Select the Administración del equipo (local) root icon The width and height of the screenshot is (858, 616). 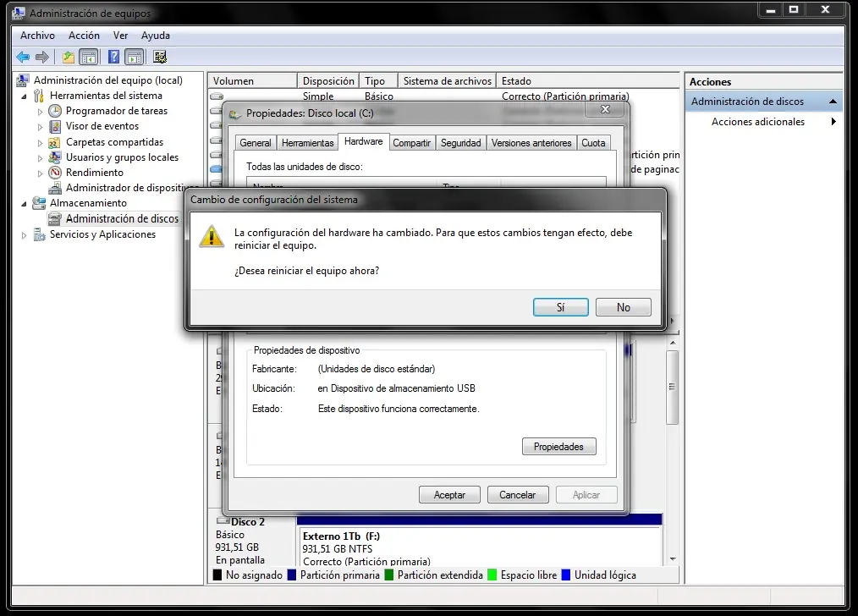pyautogui.click(x=23, y=80)
